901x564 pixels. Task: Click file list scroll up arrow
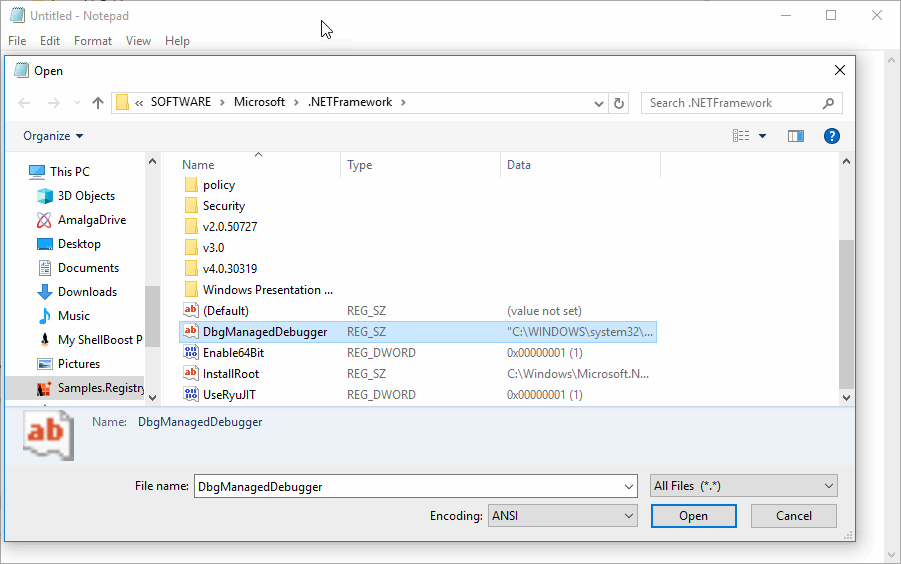point(846,161)
